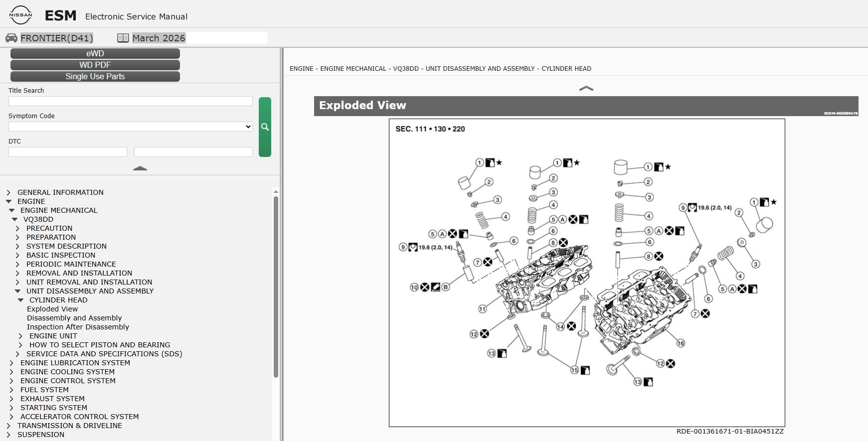Click the open book icon beside March 2026
Viewport: 868px width, 441px height.
pos(123,38)
